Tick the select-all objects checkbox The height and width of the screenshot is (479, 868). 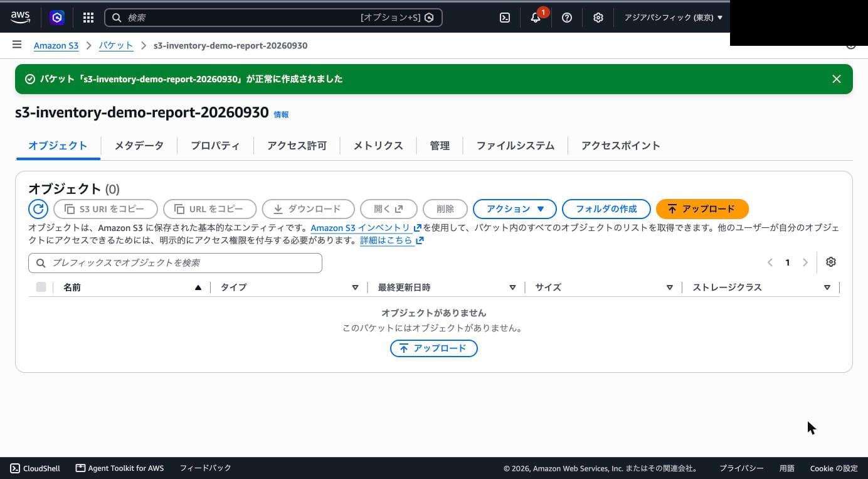pyautogui.click(x=41, y=287)
